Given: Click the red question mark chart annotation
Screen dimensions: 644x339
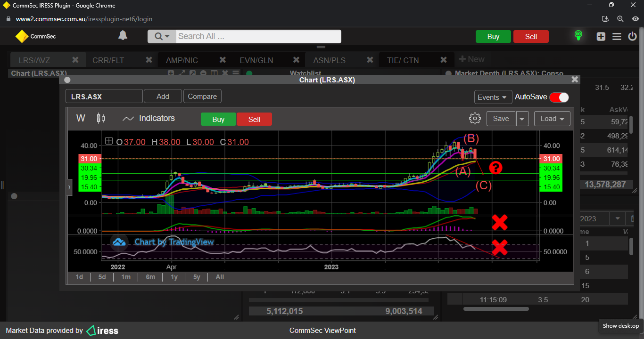Looking at the screenshot, I should pyautogui.click(x=495, y=167).
